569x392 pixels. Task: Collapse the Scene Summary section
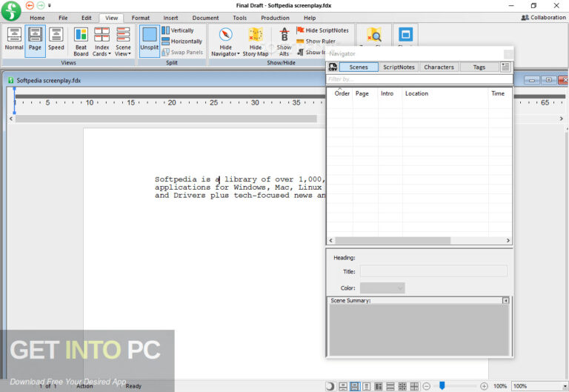pos(505,301)
